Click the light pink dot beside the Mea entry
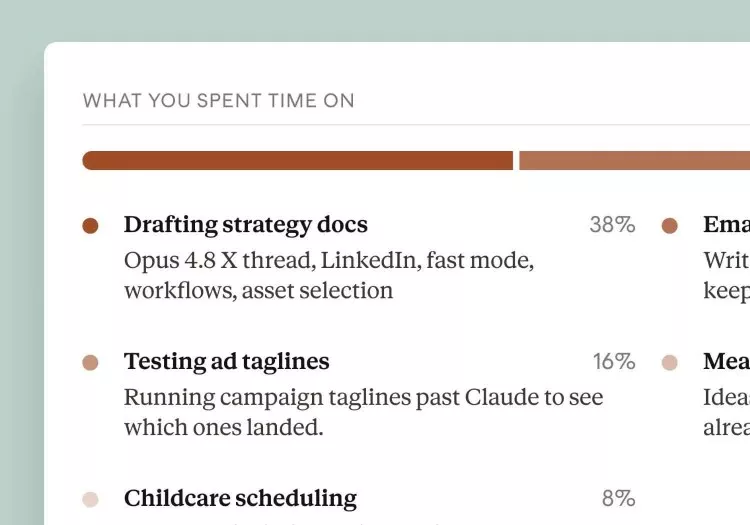This screenshot has height=525, width=750. [670, 362]
